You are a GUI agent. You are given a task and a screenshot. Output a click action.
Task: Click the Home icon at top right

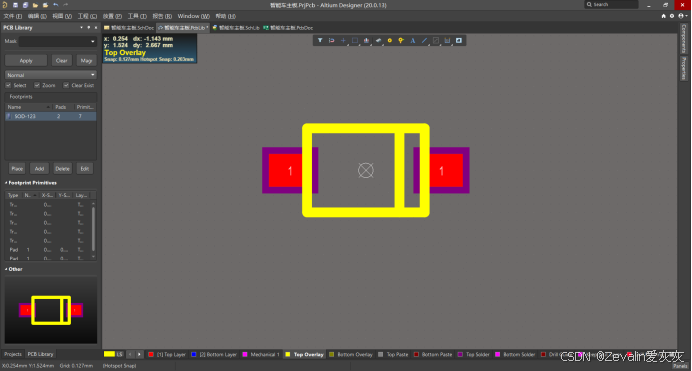click(x=663, y=16)
